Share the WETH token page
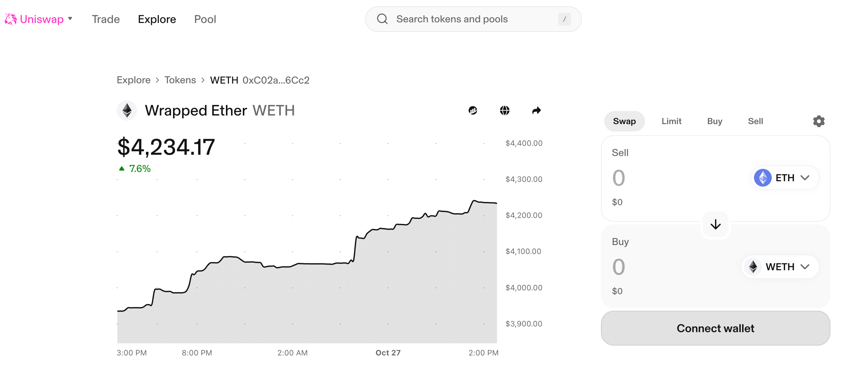 point(536,110)
